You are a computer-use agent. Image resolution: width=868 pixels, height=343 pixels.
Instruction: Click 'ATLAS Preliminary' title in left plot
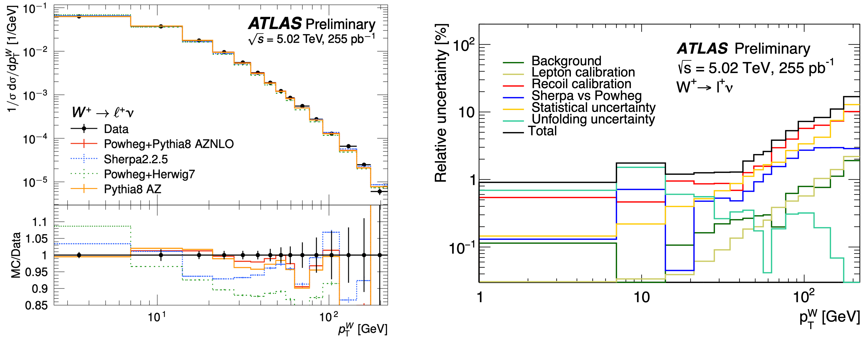click(312, 24)
